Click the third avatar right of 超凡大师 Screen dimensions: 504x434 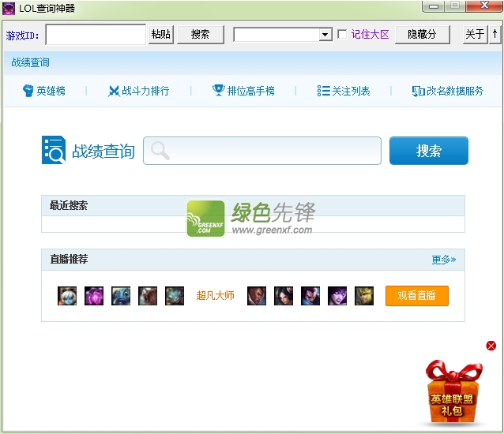[310, 296]
